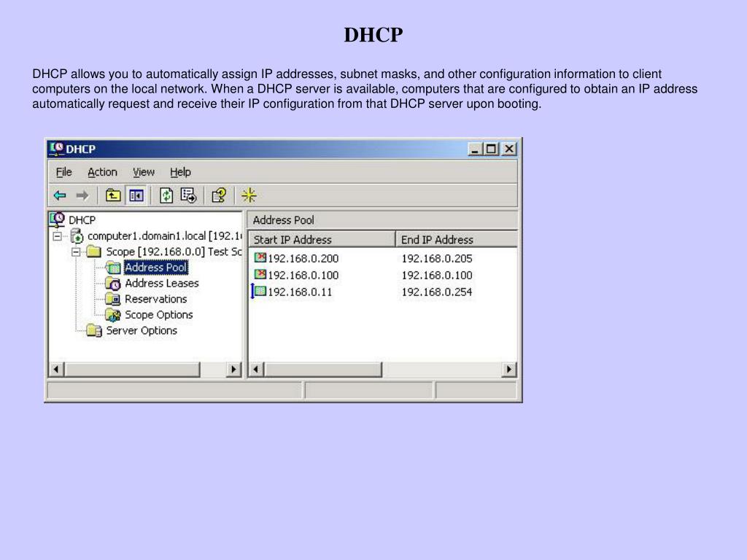Sort by End IP Address column header
Image resolution: width=747 pixels, height=560 pixels.
click(457, 239)
